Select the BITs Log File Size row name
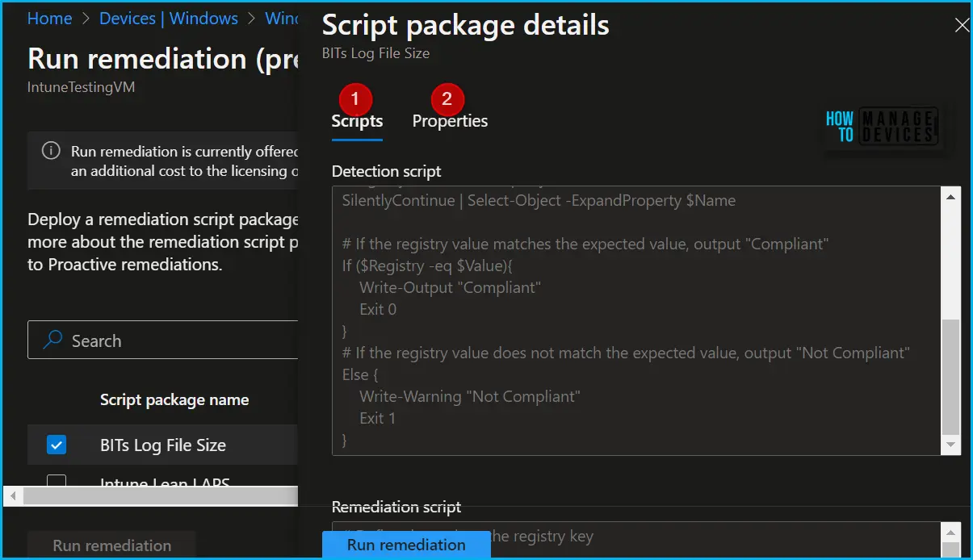This screenshot has height=560, width=973. pyautogui.click(x=163, y=445)
